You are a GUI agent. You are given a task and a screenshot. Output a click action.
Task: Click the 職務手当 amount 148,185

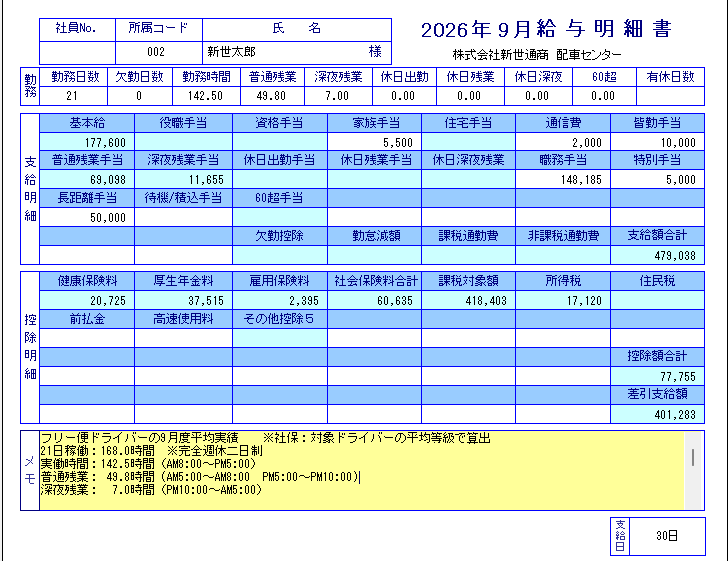tap(563, 179)
